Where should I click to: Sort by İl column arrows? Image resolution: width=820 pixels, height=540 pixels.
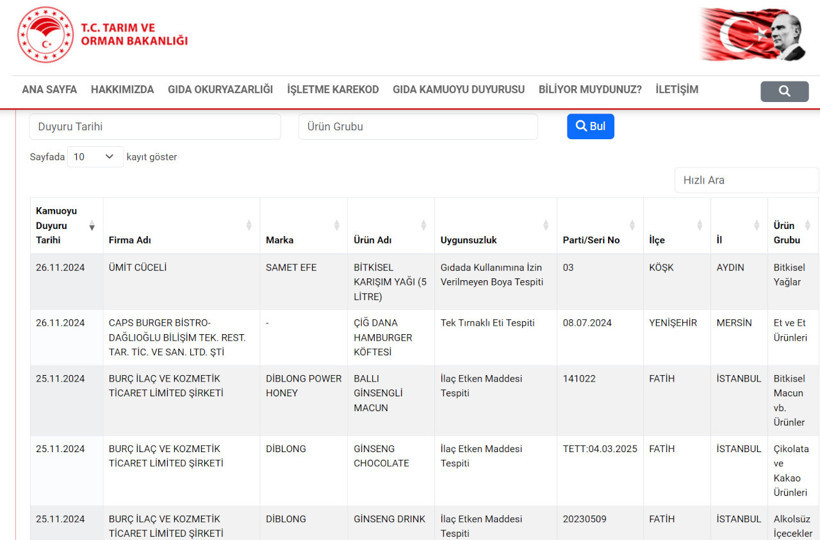(757, 225)
